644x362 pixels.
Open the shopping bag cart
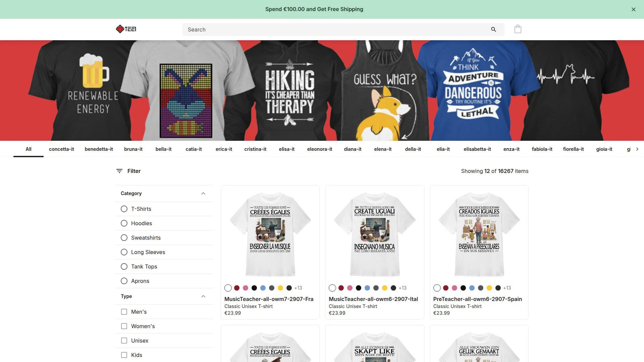518,29
